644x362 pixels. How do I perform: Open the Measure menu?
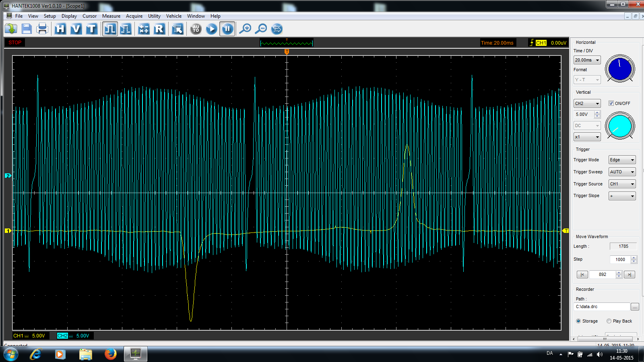click(x=111, y=16)
